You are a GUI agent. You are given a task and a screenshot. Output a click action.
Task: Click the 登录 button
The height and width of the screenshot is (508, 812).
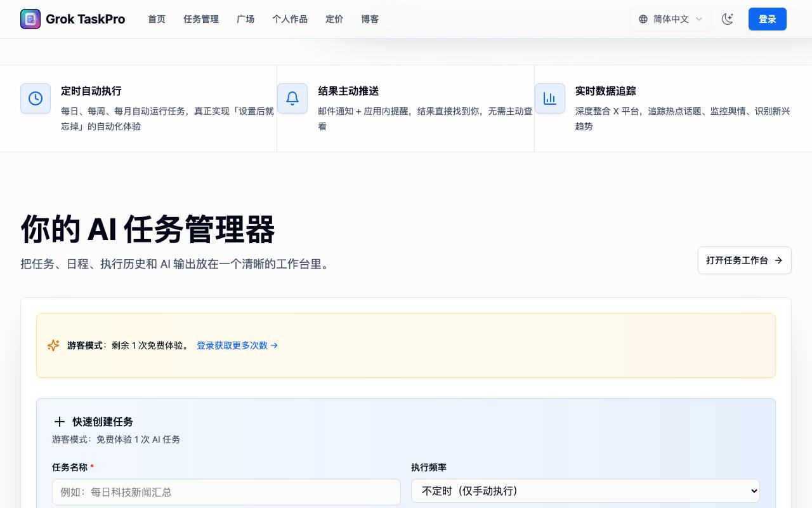pyautogui.click(x=768, y=19)
